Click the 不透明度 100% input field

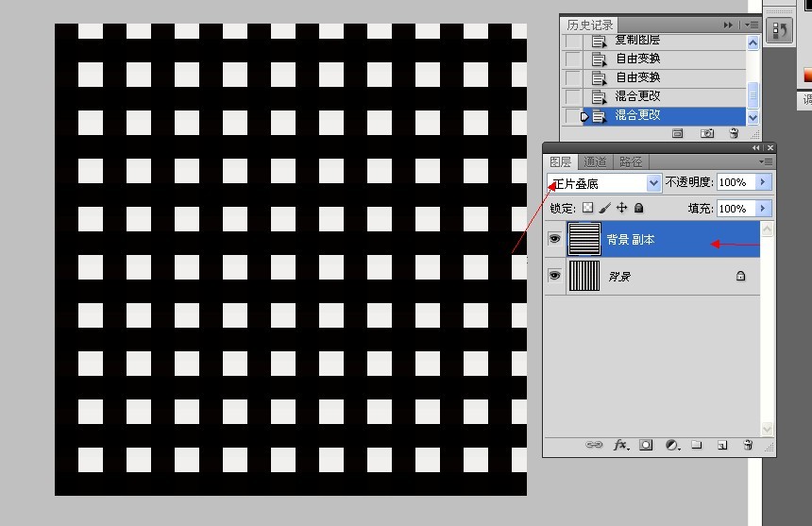pyautogui.click(x=736, y=182)
